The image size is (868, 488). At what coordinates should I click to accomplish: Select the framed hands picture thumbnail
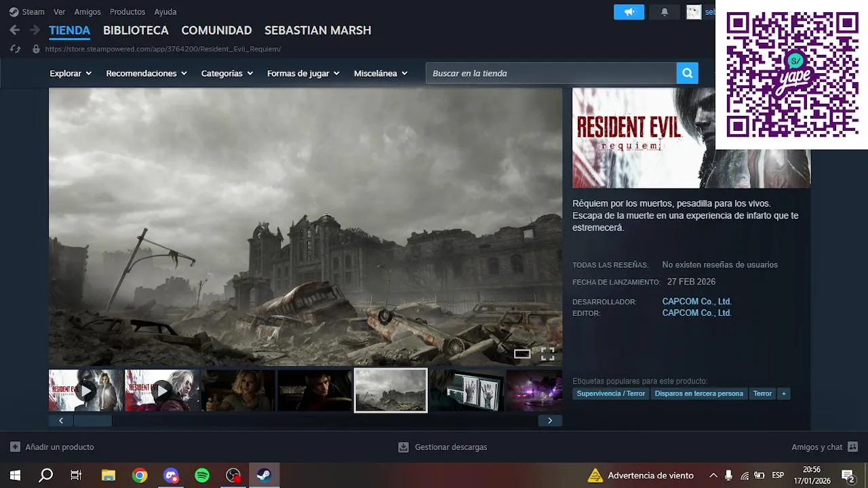(467, 390)
